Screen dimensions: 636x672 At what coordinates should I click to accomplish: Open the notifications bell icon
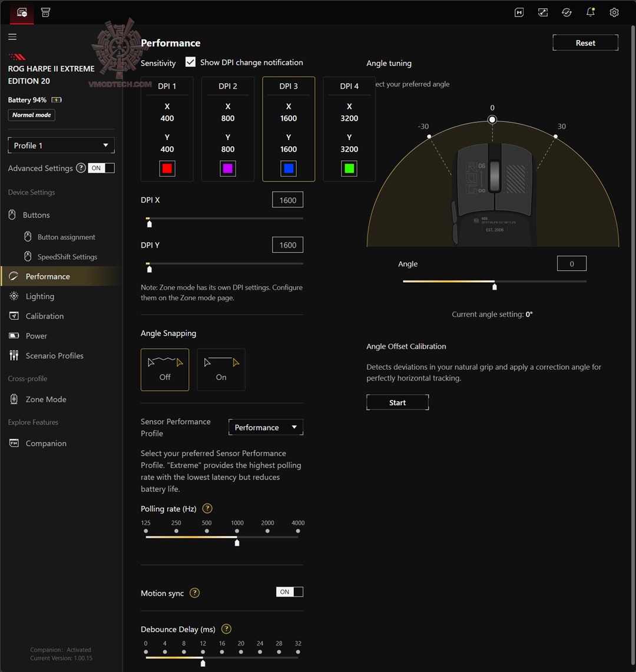591,12
